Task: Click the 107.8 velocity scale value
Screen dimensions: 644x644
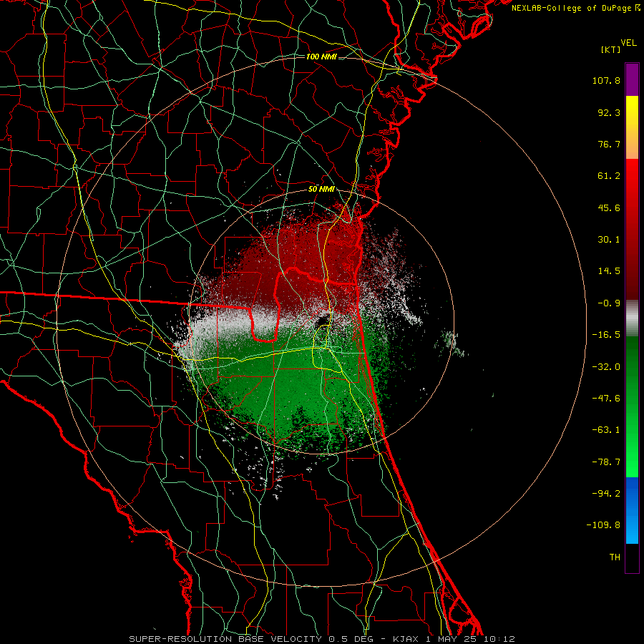Action: [606, 80]
